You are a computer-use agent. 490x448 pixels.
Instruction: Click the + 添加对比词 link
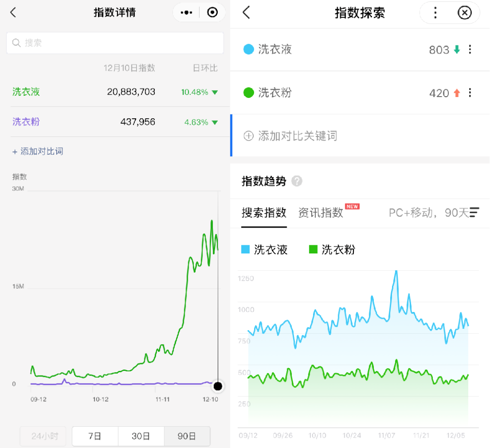[37, 151]
